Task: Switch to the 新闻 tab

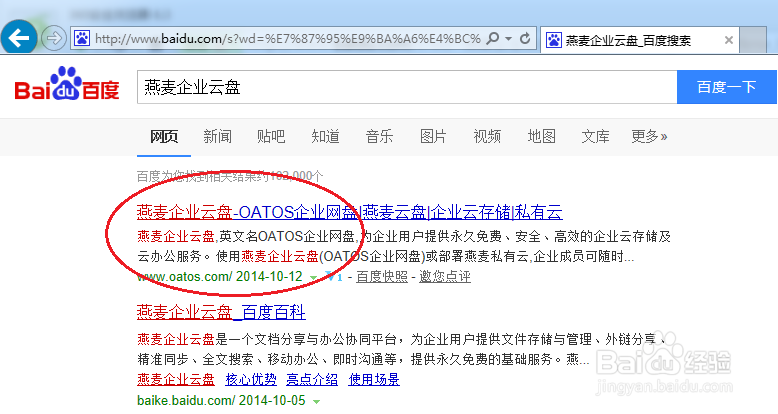Action: coord(217,136)
